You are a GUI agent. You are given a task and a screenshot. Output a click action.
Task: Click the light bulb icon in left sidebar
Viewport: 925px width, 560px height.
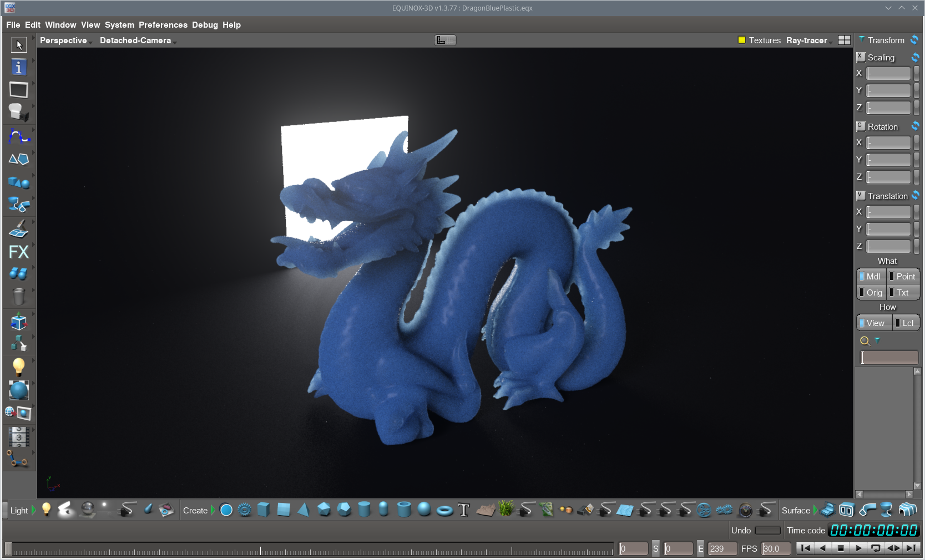(x=18, y=366)
